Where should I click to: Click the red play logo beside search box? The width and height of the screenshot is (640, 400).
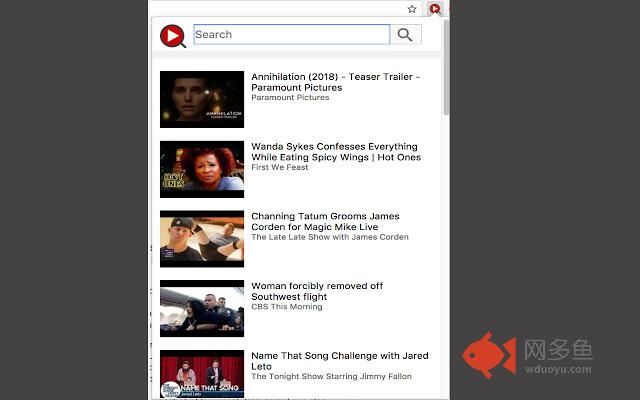click(173, 36)
